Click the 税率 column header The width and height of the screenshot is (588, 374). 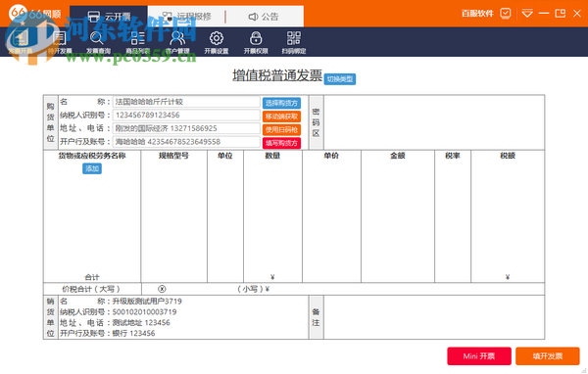452,156
